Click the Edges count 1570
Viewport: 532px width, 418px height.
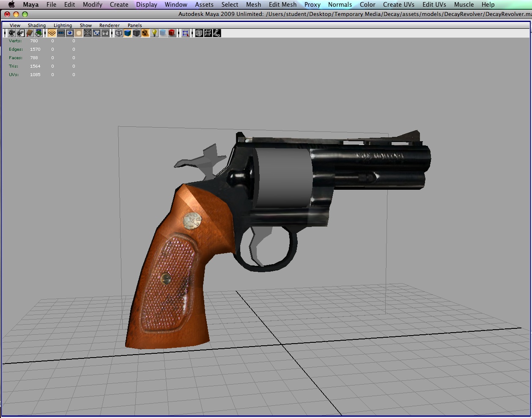pyautogui.click(x=35, y=49)
